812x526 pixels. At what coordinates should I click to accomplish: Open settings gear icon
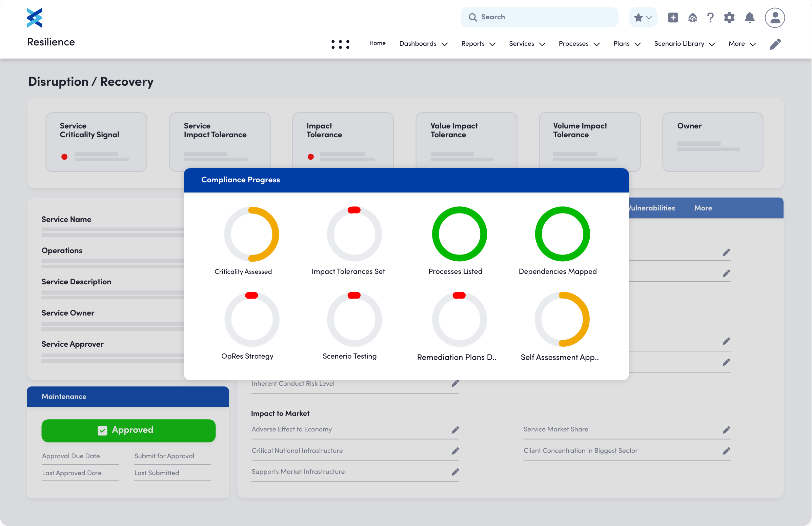(729, 17)
